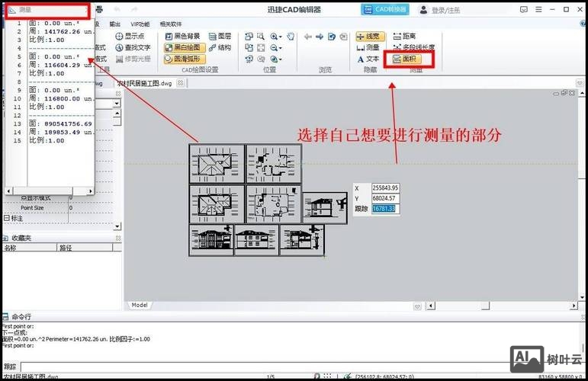Screen dimensions: 588x381
Task: Go to previous view with left arrow
Action: click(x=308, y=37)
